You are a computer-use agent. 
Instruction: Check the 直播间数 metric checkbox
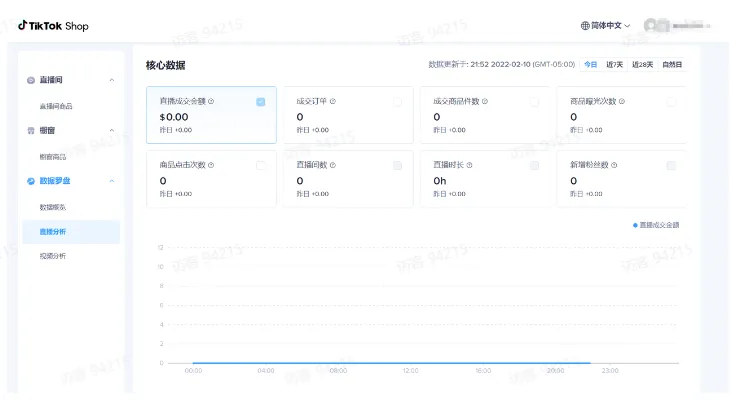397,166
